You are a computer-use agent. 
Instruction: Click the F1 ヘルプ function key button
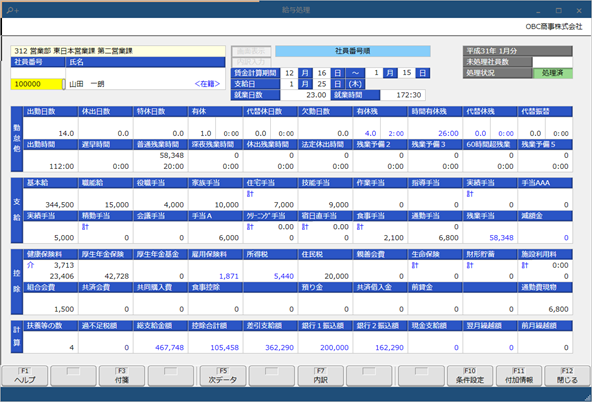click(x=25, y=376)
